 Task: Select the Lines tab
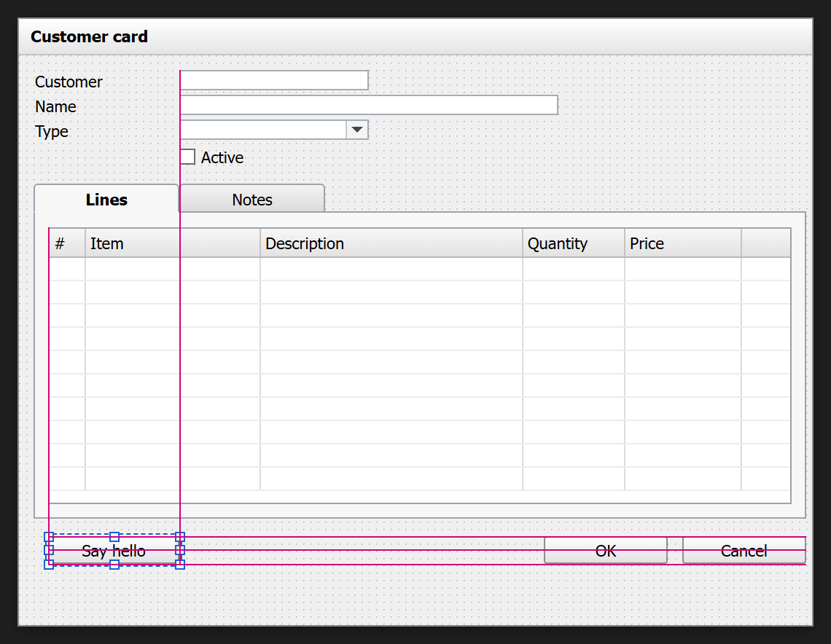(x=106, y=199)
